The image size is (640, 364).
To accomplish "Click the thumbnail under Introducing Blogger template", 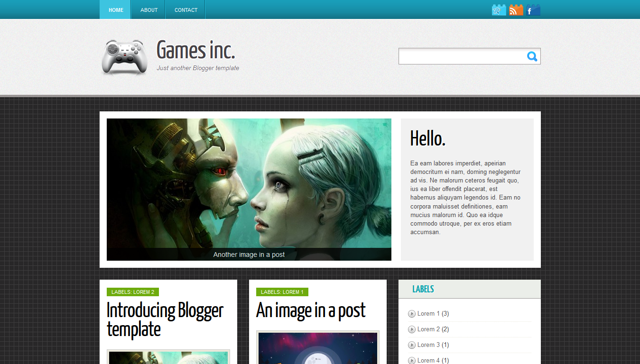I will pyautogui.click(x=168, y=357).
